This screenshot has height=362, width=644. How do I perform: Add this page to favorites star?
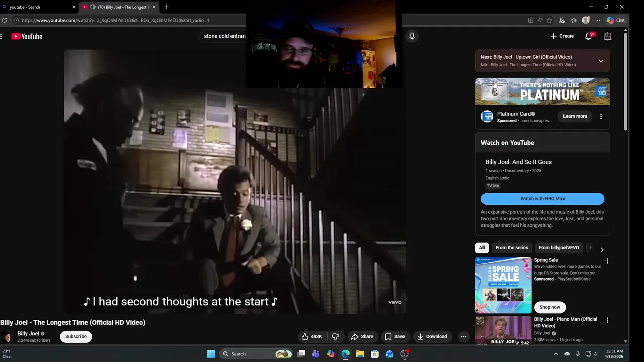tap(549, 20)
